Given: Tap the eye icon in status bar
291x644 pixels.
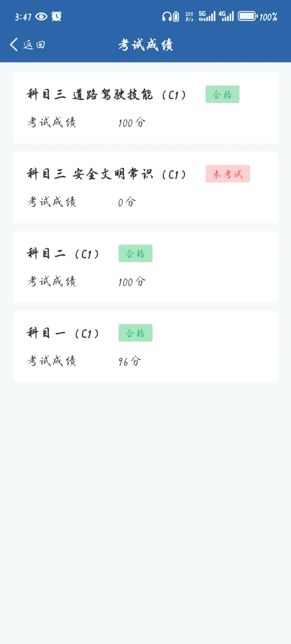Looking at the screenshot, I should point(41,16).
